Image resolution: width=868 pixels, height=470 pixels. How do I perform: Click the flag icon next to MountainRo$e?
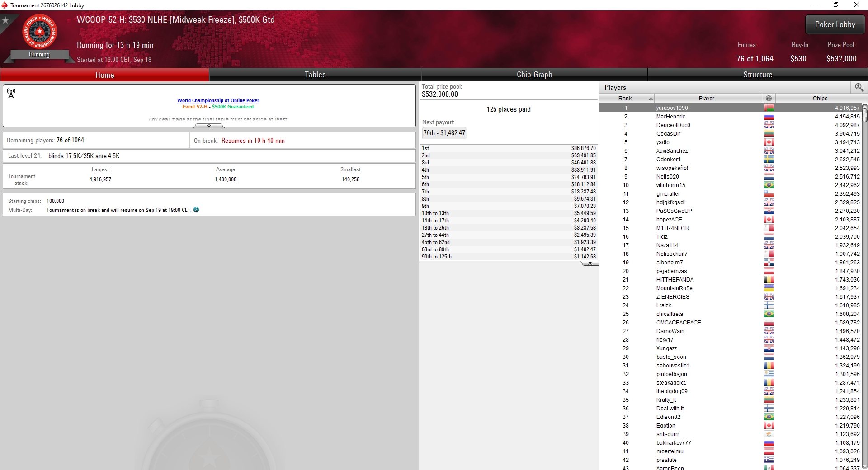[769, 288]
